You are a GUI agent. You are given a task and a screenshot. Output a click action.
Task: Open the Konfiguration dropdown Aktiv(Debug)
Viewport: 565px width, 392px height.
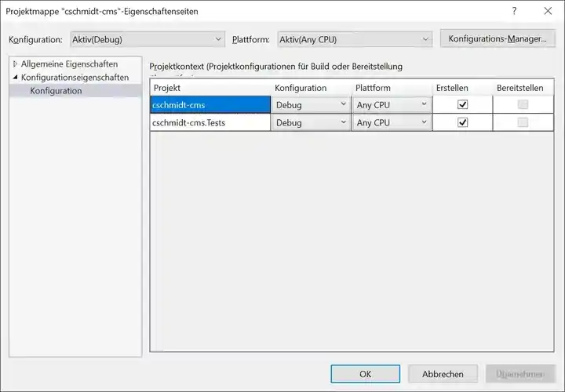pos(147,39)
